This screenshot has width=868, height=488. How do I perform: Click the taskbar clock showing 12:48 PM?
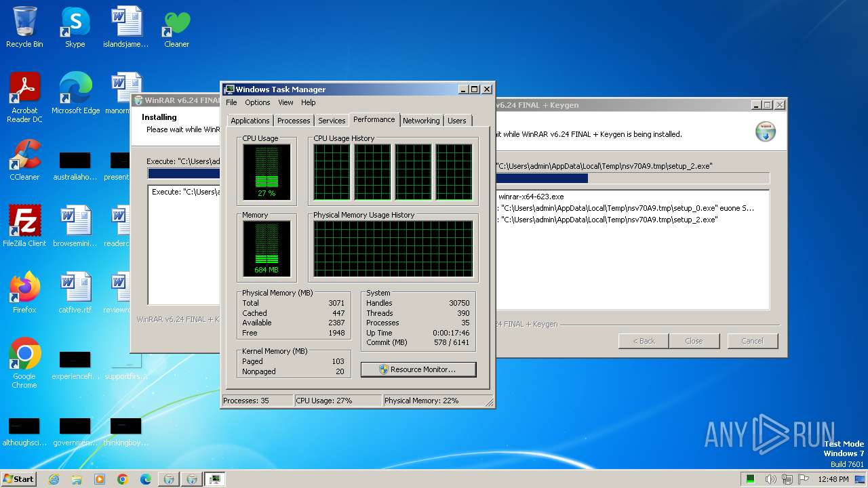pos(833,479)
